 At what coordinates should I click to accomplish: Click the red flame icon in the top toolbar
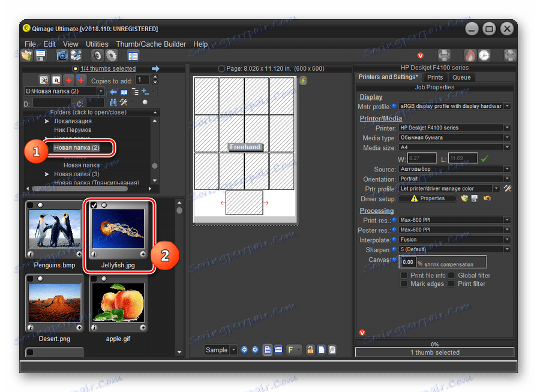470,55
